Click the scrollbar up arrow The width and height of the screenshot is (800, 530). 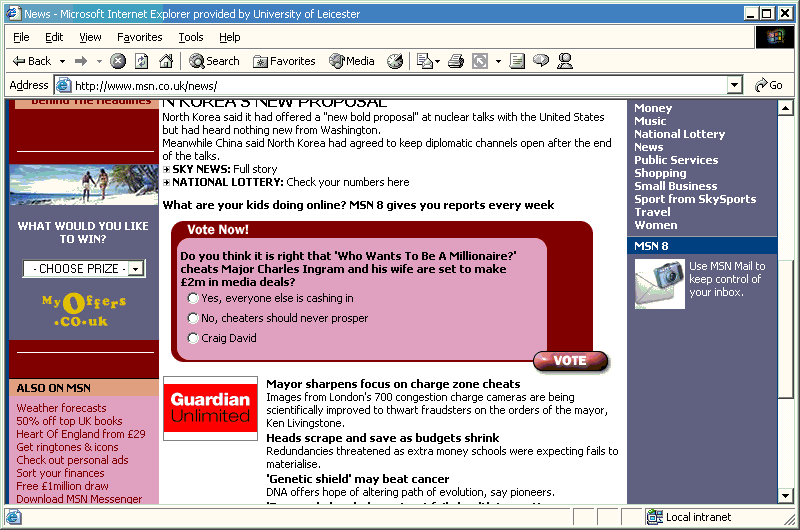(785, 108)
